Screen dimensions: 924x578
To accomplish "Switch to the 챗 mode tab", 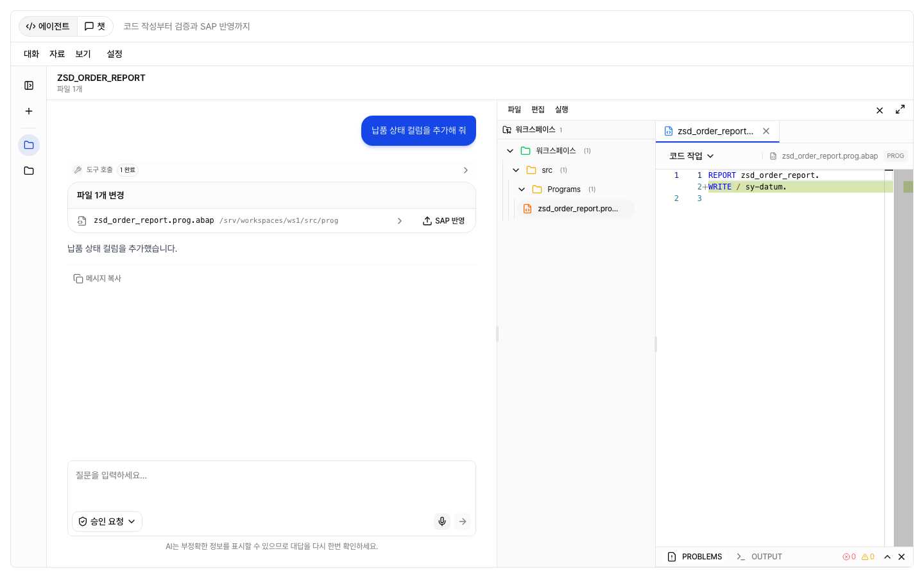I will (95, 26).
